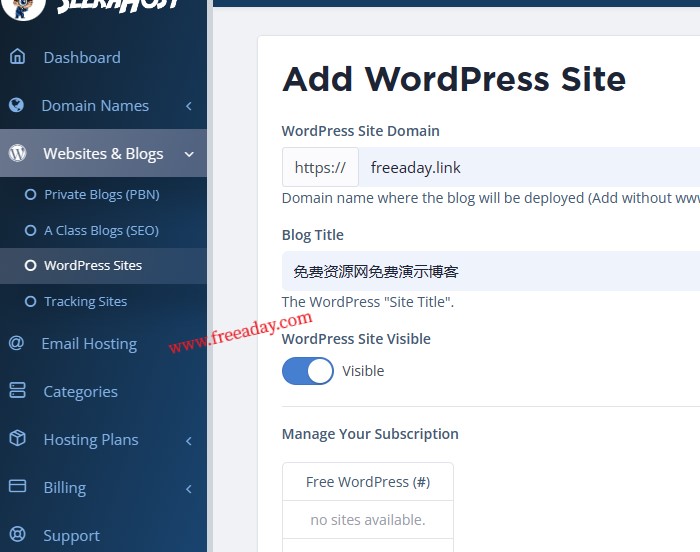Select the A Class Blogs (SEO) circle bullet
Image resolution: width=700 pixels, height=552 pixels.
pyautogui.click(x=30, y=230)
